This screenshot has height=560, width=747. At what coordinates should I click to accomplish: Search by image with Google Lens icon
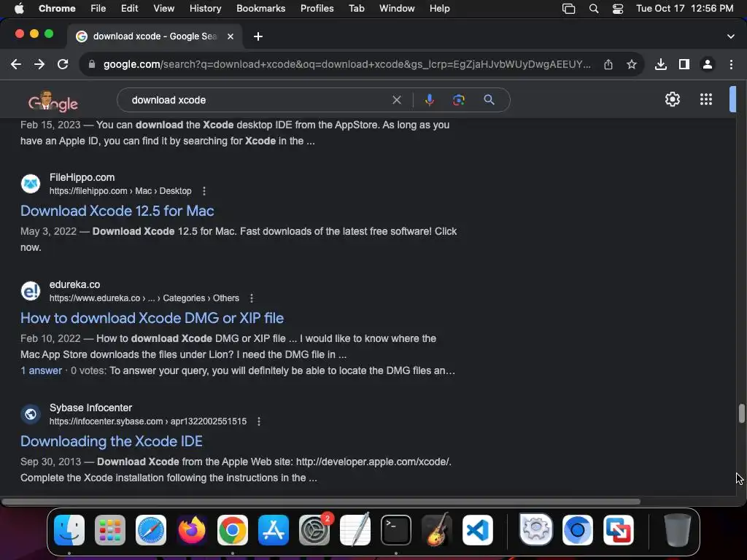click(459, 100)
